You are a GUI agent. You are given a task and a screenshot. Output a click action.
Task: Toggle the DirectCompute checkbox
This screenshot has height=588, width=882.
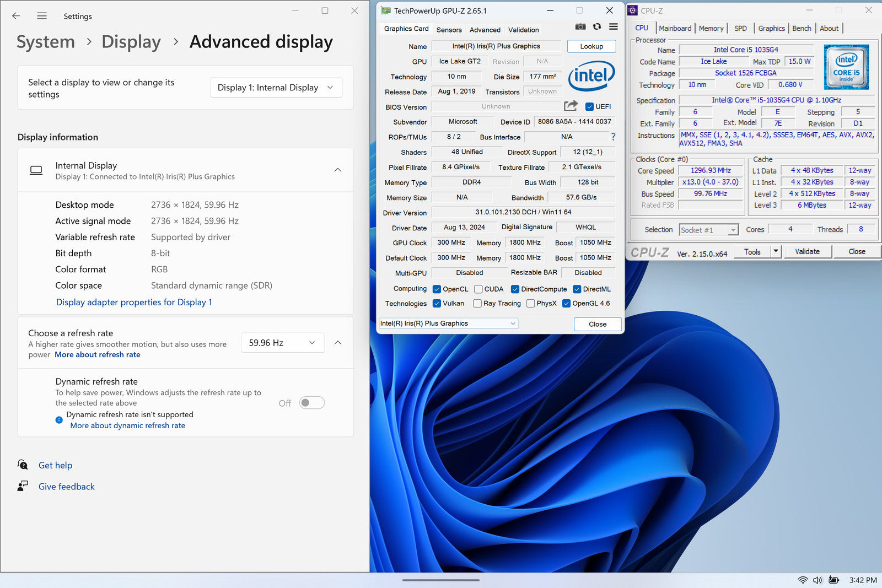coord(515,289)
